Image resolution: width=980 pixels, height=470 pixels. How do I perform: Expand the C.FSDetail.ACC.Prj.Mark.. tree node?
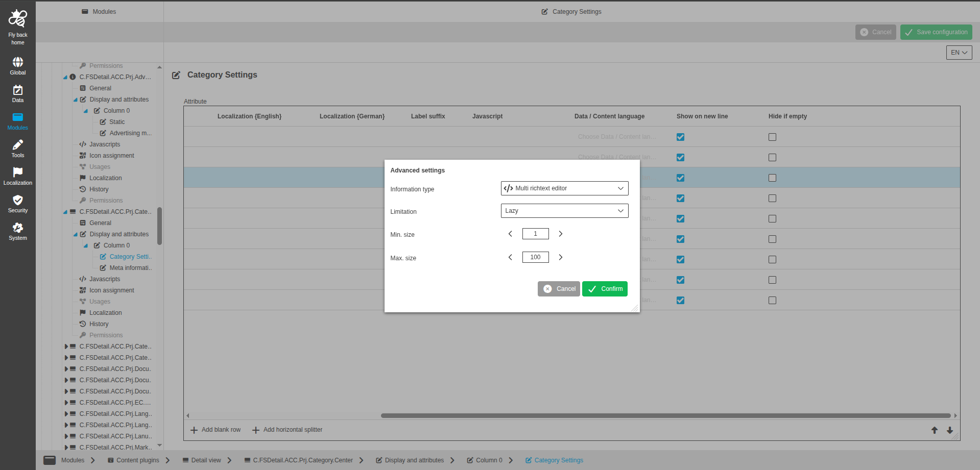(66, 448)
